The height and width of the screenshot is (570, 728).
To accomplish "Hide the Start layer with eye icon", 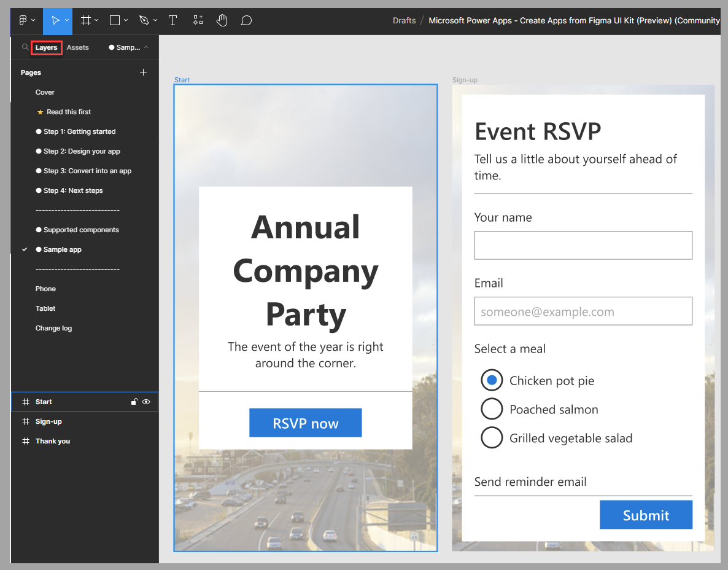I will pos(146,402).
